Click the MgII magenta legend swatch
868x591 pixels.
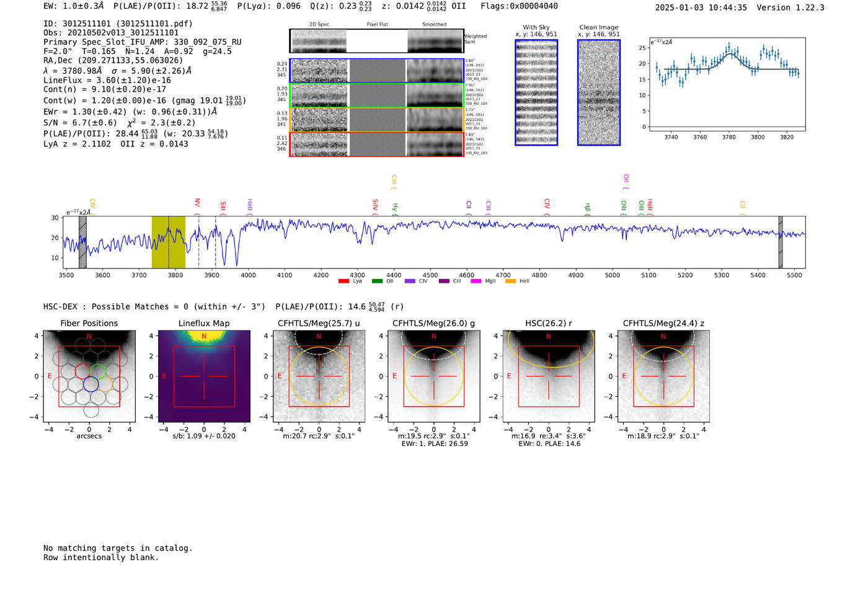pos(476,282)
